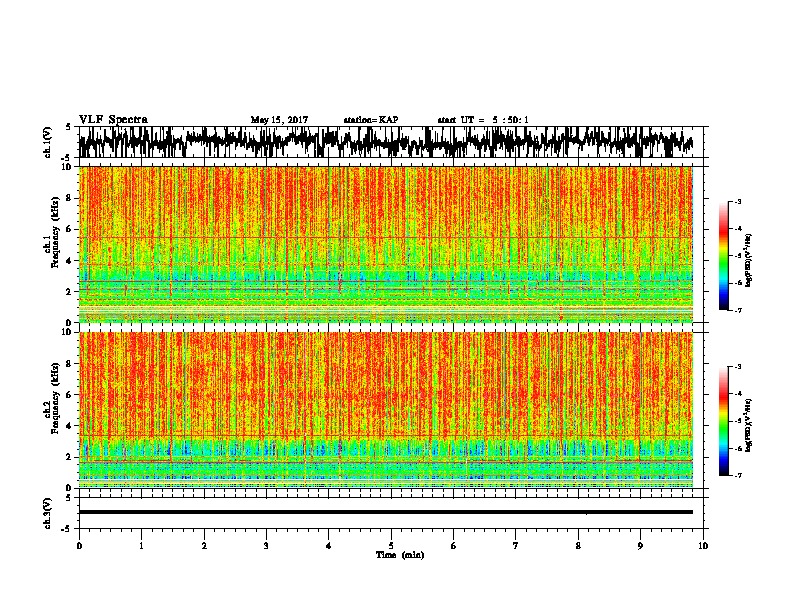Screen dimensions: 792x612
Task: Click the "-7" label on ch.2 colorbar
Action: pyautogui.click(x=737, y=475)
